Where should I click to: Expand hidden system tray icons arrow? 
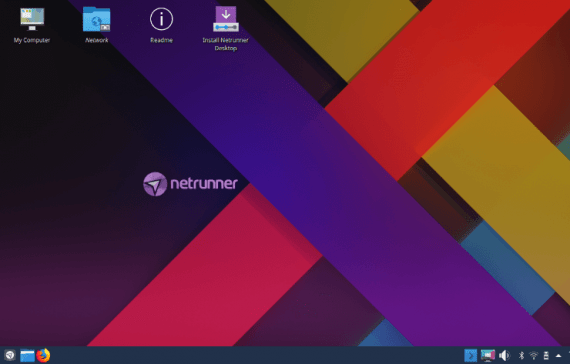coord(558,356)
